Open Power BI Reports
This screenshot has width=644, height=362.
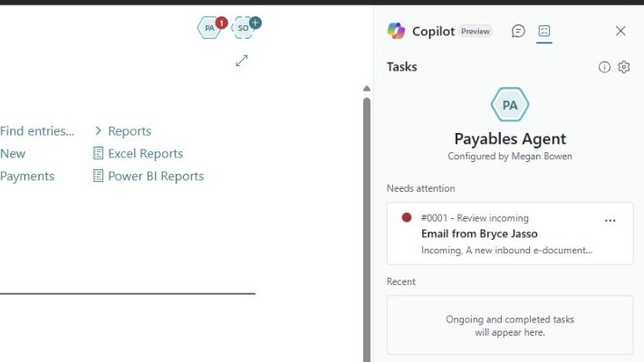[156, 176]
